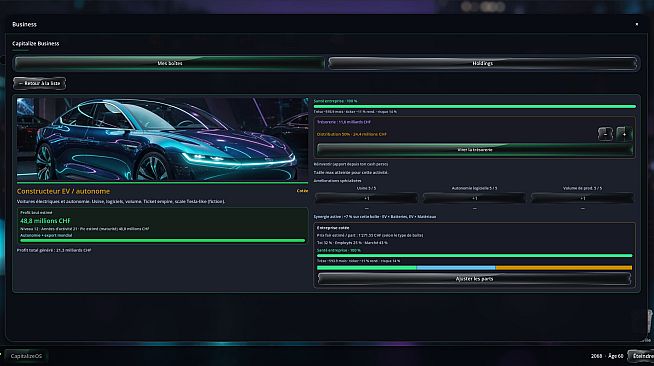
Task: Click the Business window title
Action: (24, 24)
